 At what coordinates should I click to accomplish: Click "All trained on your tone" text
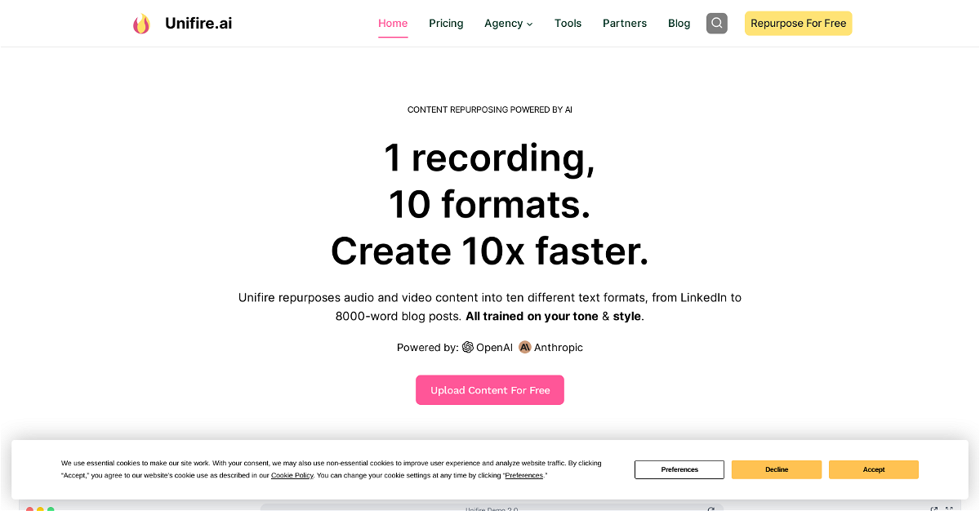tap(532, 316)
